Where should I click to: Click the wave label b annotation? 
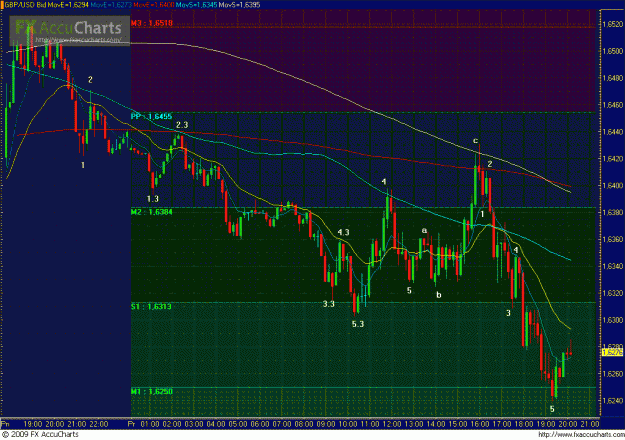pos(438,295)
